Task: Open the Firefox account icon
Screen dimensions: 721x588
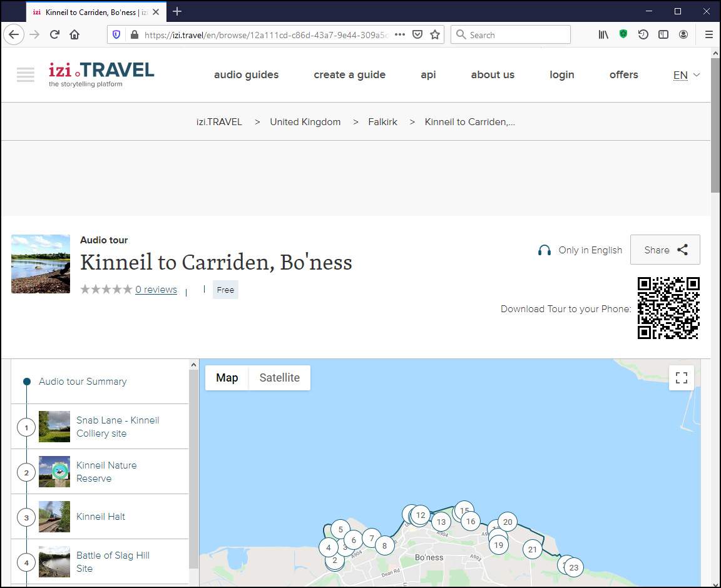Action: 683,35
